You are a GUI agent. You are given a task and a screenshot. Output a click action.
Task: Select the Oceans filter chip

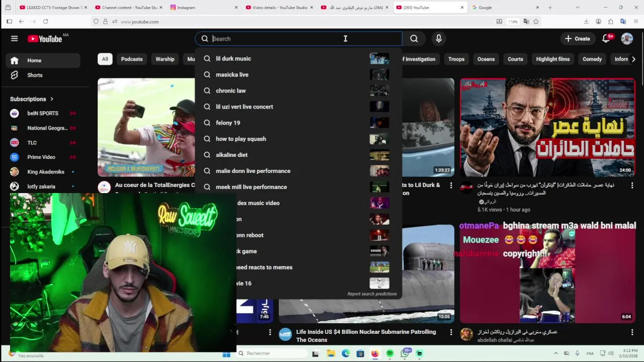486,59
